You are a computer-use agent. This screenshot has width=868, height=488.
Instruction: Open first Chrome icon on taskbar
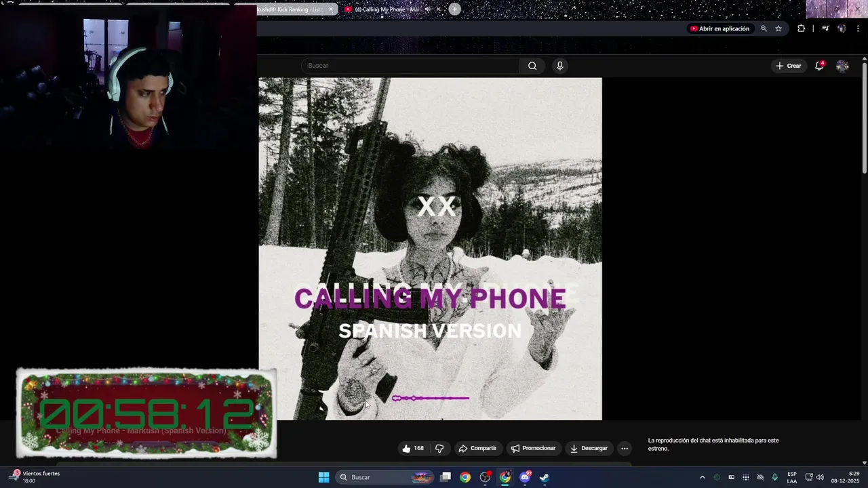click(x=465, y=477)
